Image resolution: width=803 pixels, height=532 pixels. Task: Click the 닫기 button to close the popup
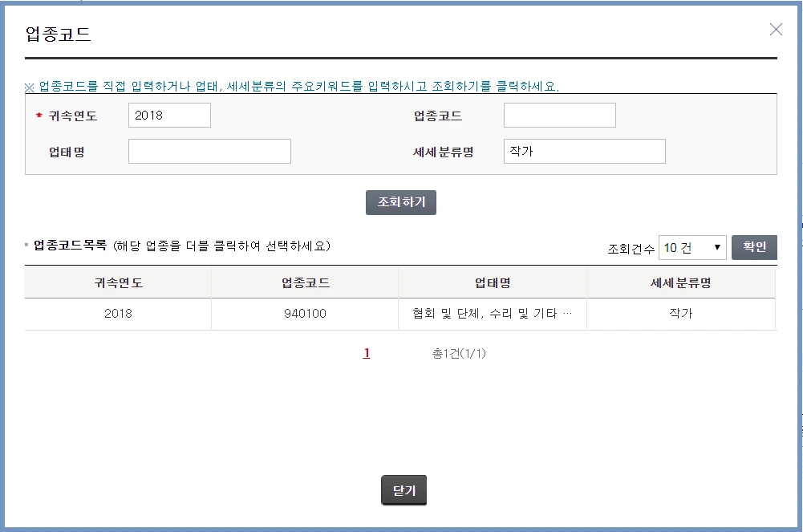[x=404, y=489]
